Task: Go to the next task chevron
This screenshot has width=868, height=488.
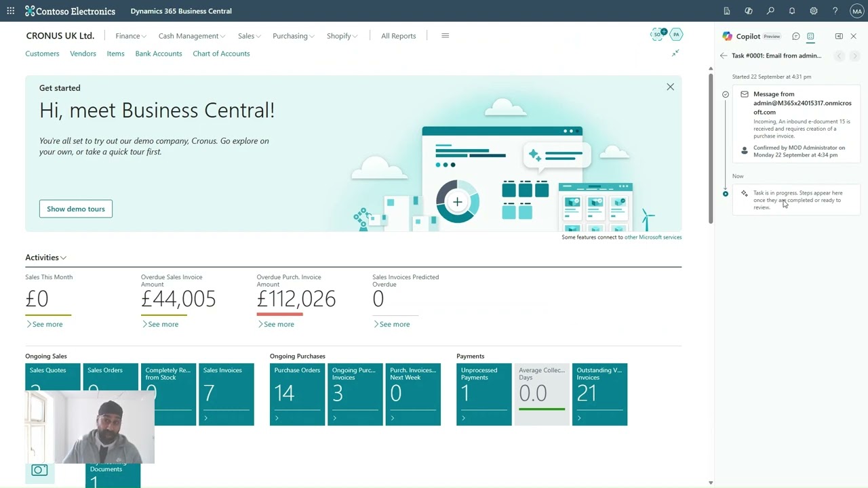Action: (x=855, y=56)
